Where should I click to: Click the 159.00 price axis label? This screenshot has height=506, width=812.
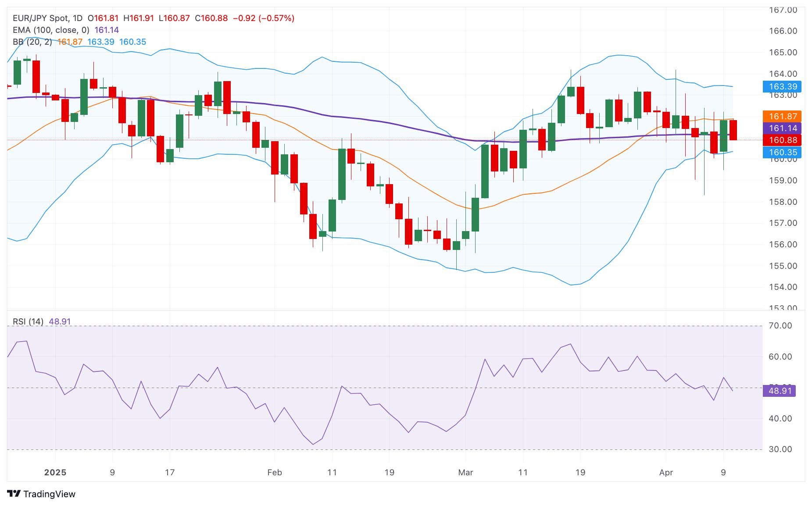tap(784, 180)
